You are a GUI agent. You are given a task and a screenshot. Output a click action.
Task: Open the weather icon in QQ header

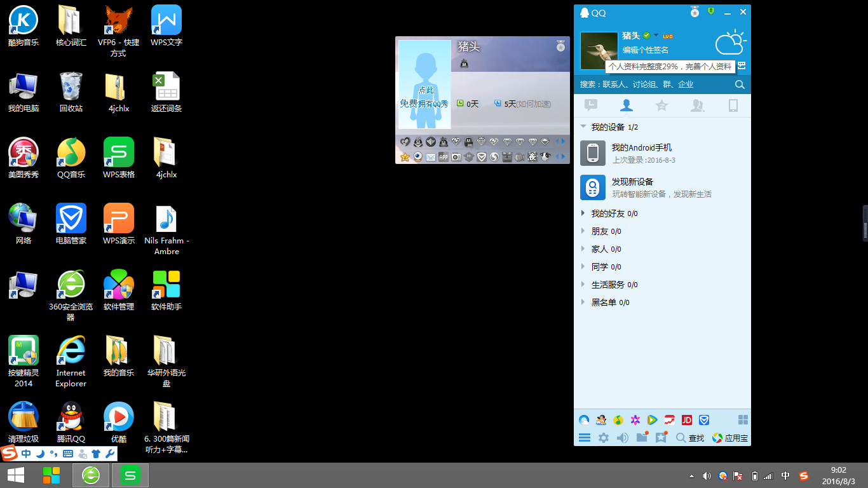pyautogui.click(x=730, y=43)
